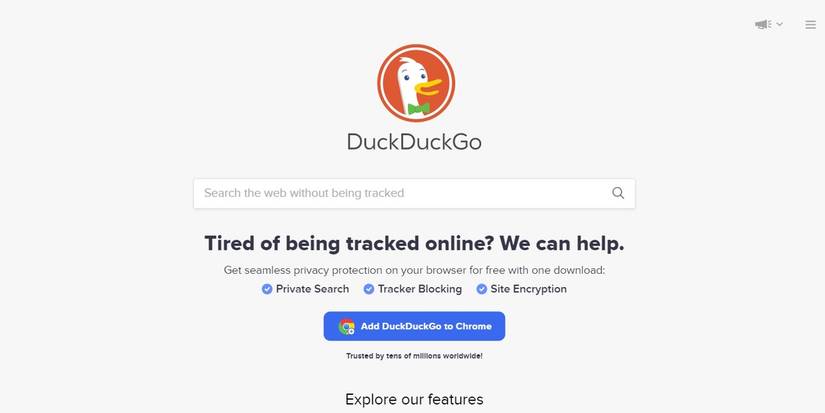Screen dimensions: 825x413
Task: Click the megaphone announcements icon
Action: click(x=763, y=24)
